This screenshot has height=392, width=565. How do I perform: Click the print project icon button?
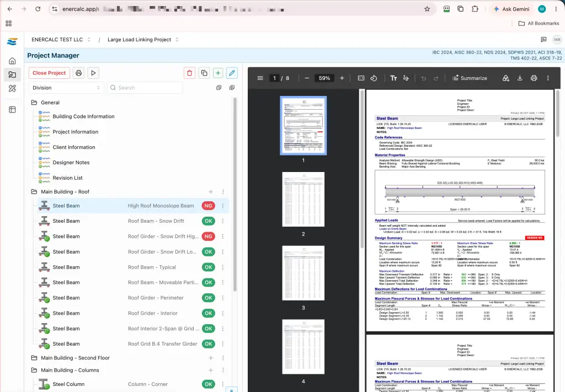[x=78, y=73]
